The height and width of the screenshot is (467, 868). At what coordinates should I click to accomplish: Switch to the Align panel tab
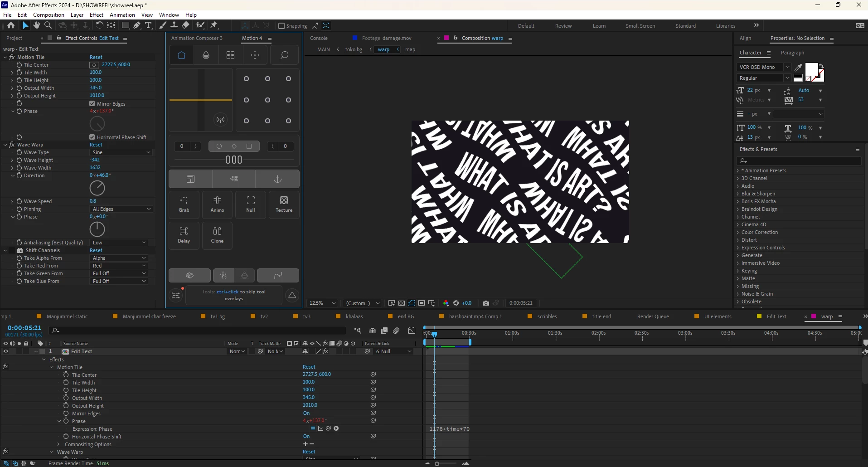(x=745, y=38)
